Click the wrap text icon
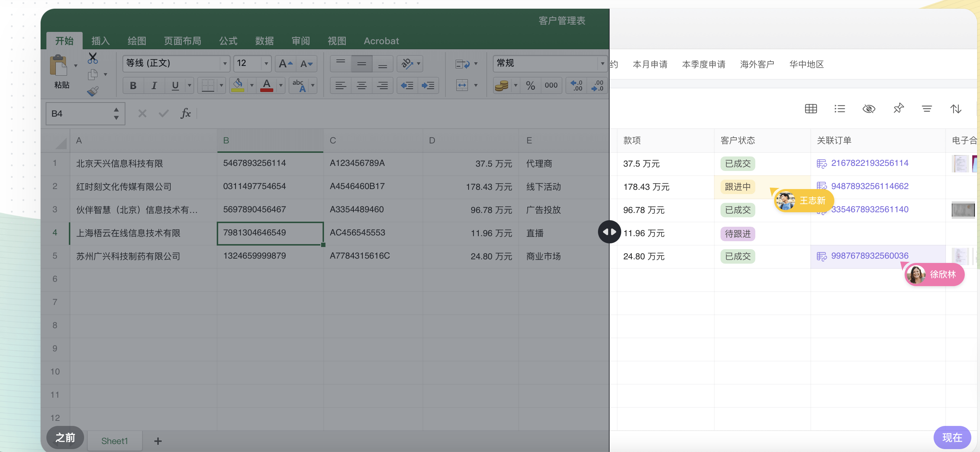Screen dimensions: 980x452 (462, 64)
